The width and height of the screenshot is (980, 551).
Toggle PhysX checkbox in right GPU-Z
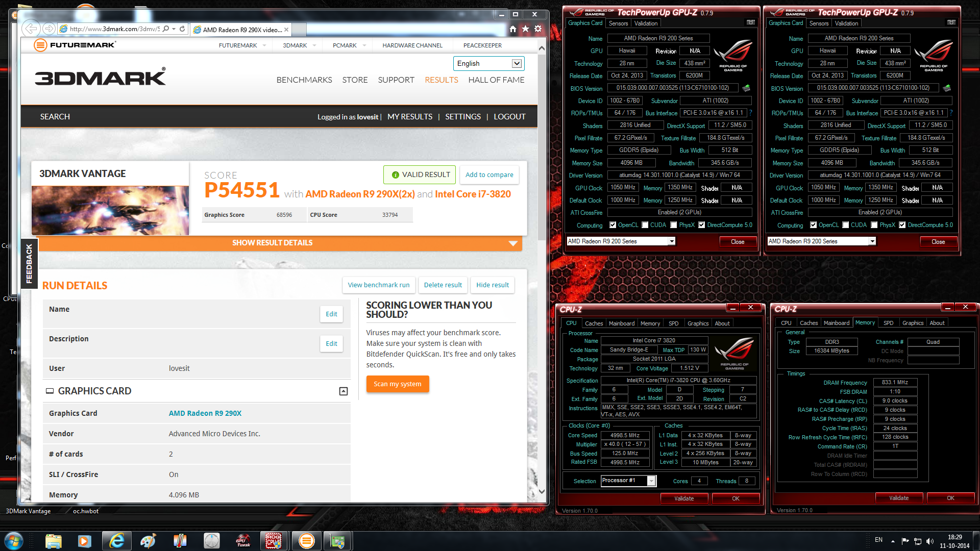tap(874, 225)
